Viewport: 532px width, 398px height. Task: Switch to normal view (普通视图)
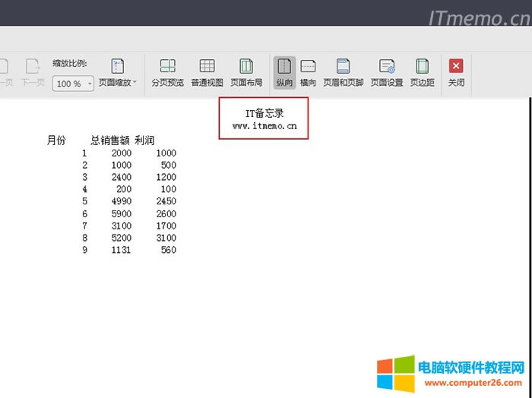tap(207, 73)
